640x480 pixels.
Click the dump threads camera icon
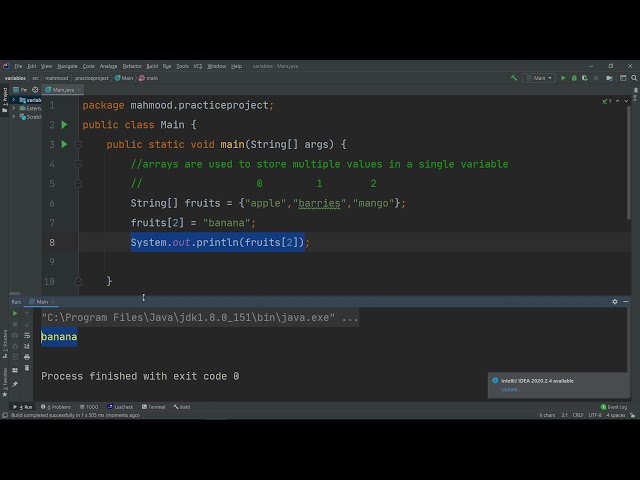coord(15,335)
